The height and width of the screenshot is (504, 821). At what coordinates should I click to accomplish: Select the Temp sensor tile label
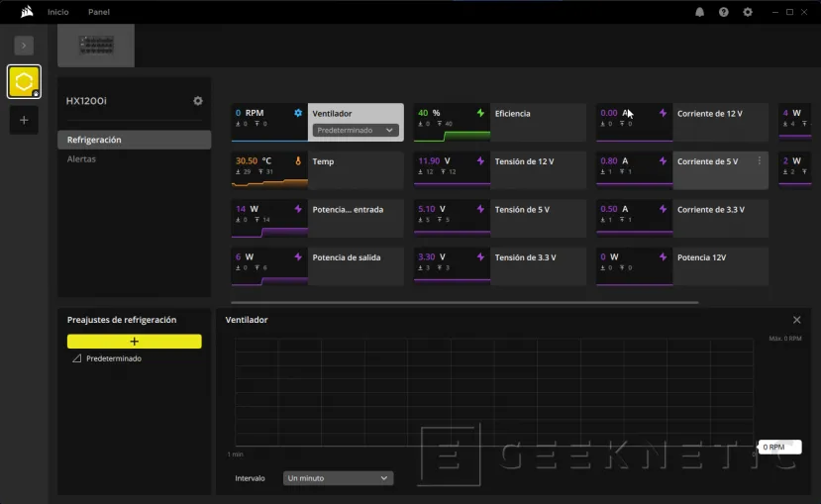tap(323, 161)
